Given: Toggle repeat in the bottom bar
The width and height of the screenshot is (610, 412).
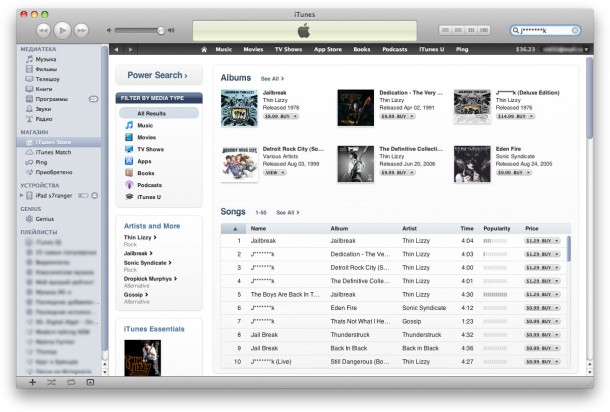Looking at the screenshot, I should click(x=70, y=382).
